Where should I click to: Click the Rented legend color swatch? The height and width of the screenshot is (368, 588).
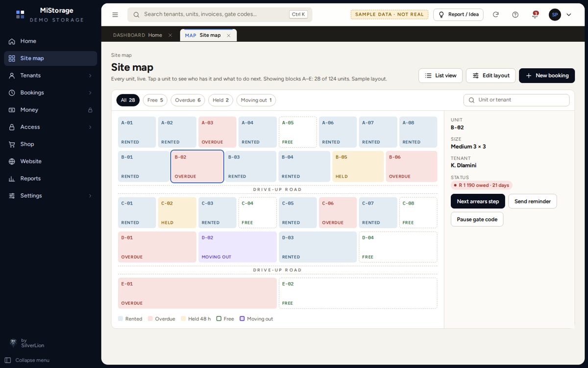pyautogui.click(x=121, y=319)
